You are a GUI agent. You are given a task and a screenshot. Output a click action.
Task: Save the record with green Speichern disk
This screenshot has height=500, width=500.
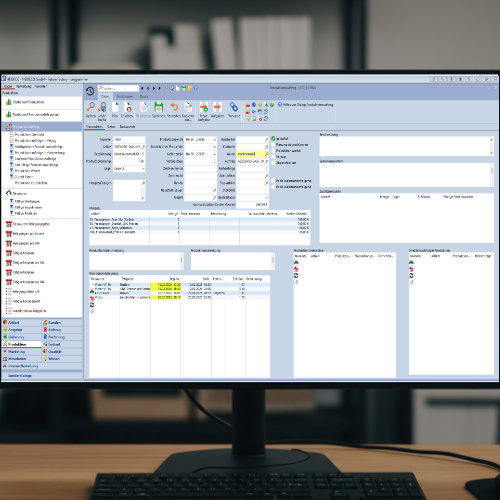pyautogui.click(x=159, y=107)
